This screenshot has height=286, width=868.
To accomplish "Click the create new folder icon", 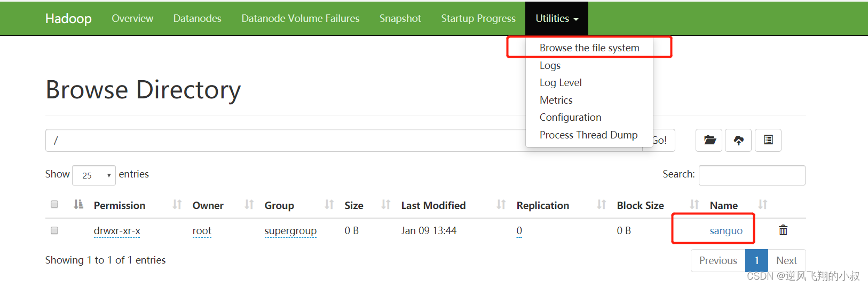I will click(709, 140).
